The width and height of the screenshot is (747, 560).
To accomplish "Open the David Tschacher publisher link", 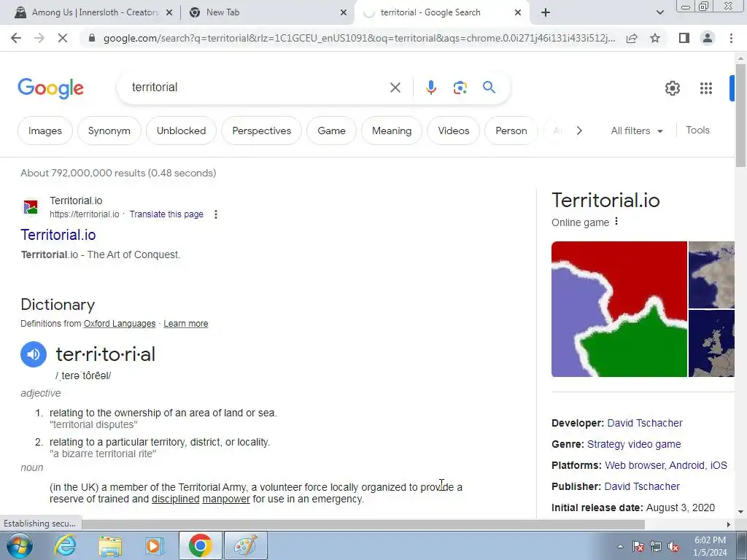I will (642, 486).
